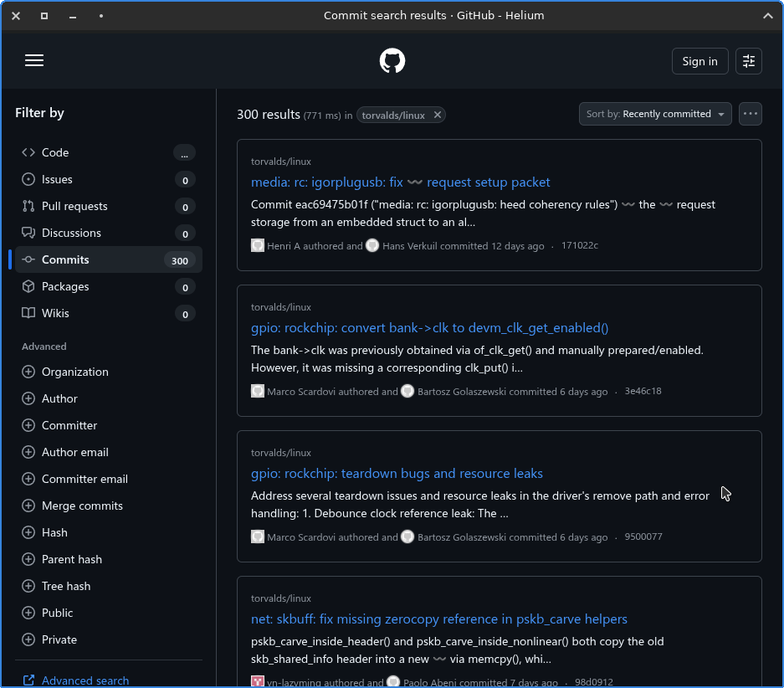Viewport: 784px width, 688px height.
Task: Select the Commits filter
Action: [x=109, y=259]
